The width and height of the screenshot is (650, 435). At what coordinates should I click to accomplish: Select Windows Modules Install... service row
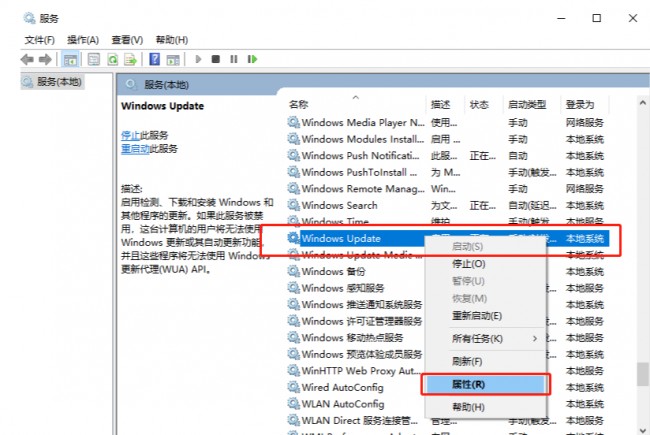448,139
